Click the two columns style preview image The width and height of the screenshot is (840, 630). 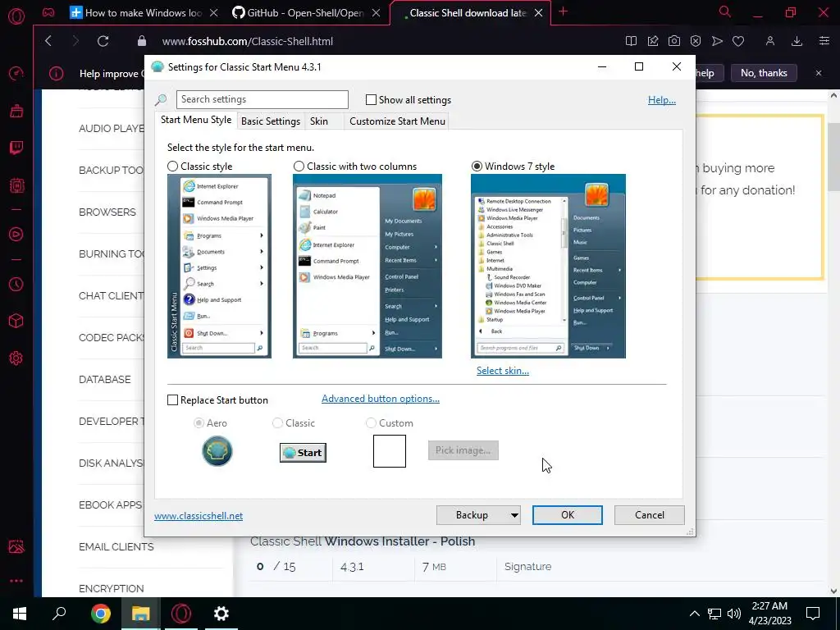tap(367, 267)
